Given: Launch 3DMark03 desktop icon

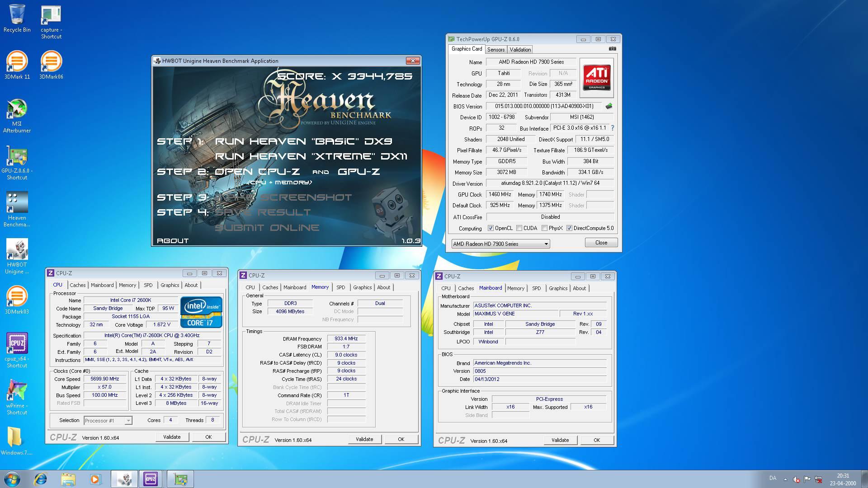Looking at the screenshot, I should point(17,300).
